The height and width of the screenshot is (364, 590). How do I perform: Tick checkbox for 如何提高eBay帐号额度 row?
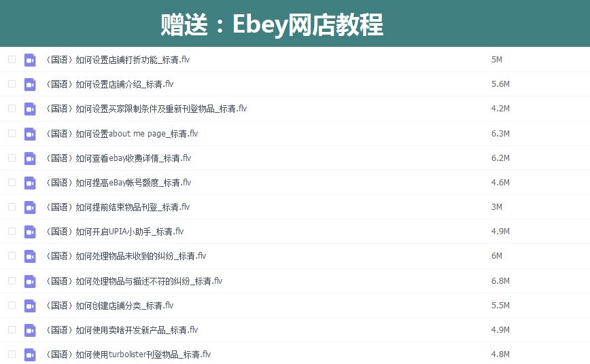tap(12, 183)
